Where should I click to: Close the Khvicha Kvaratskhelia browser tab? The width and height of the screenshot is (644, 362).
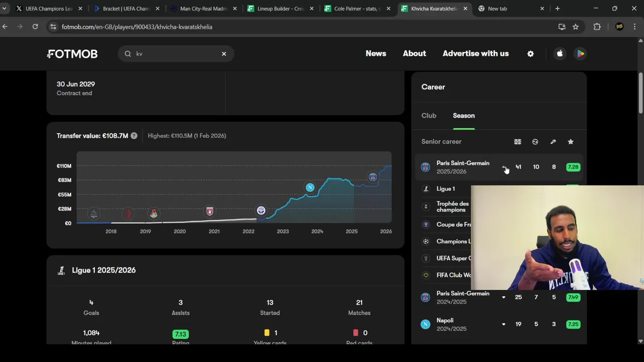point(465,9)
